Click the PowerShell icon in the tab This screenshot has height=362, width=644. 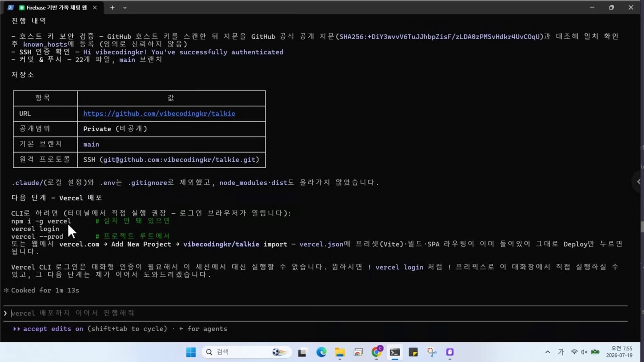tap(11, 7)
